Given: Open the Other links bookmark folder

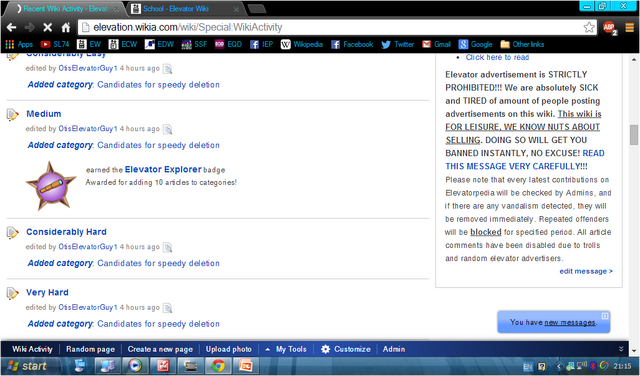Looking at the screenshot, I should click(522, 44).
